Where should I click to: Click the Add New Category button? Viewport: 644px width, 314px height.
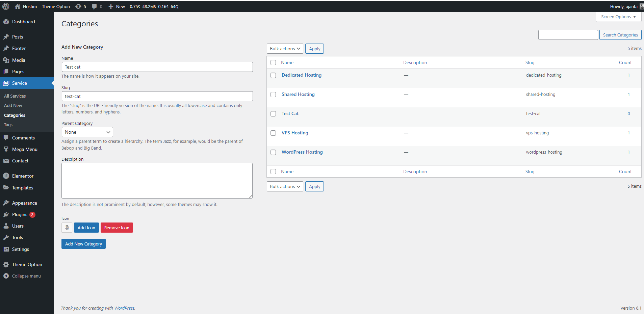pos(83,244)
